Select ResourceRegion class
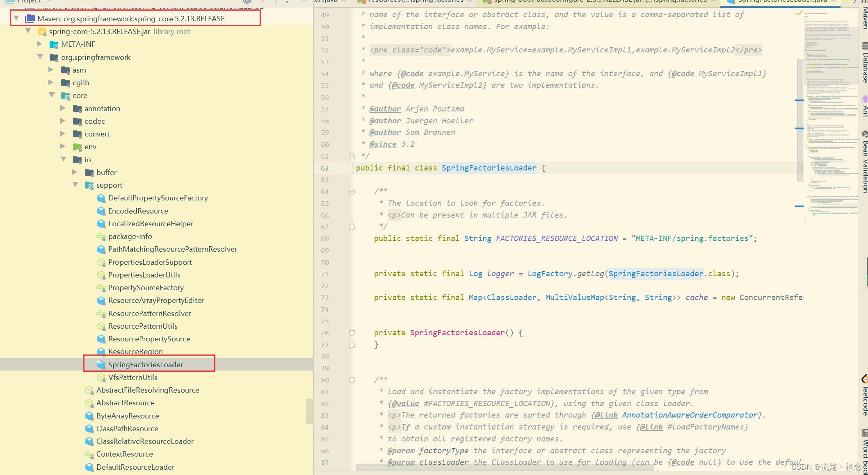868x475 pixels. (135, 352)
